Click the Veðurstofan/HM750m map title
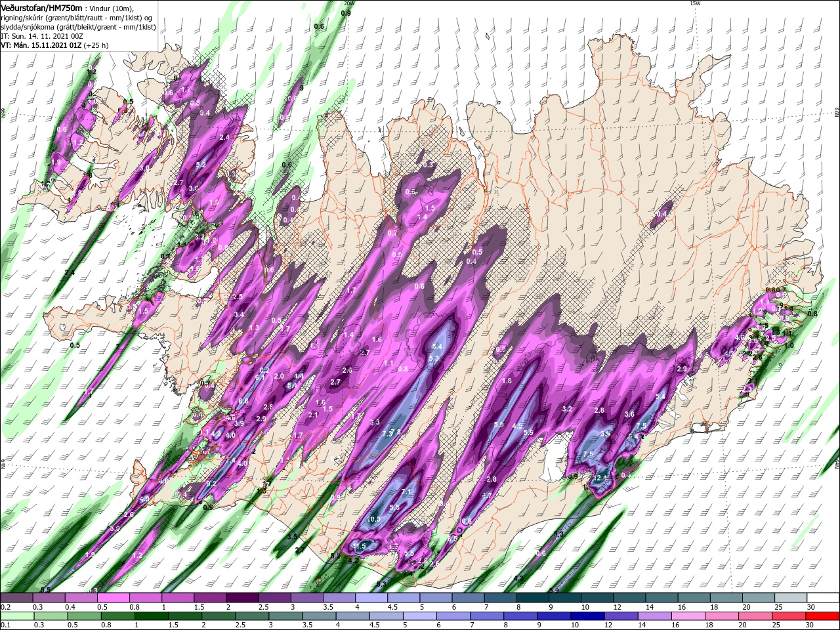This screenshot has height=630, width=840. (x=41, y=8)
